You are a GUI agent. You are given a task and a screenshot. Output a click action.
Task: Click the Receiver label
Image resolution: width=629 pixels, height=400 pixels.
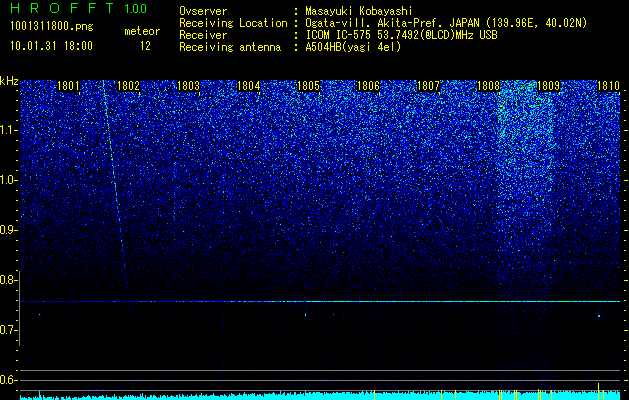(203, 35)
